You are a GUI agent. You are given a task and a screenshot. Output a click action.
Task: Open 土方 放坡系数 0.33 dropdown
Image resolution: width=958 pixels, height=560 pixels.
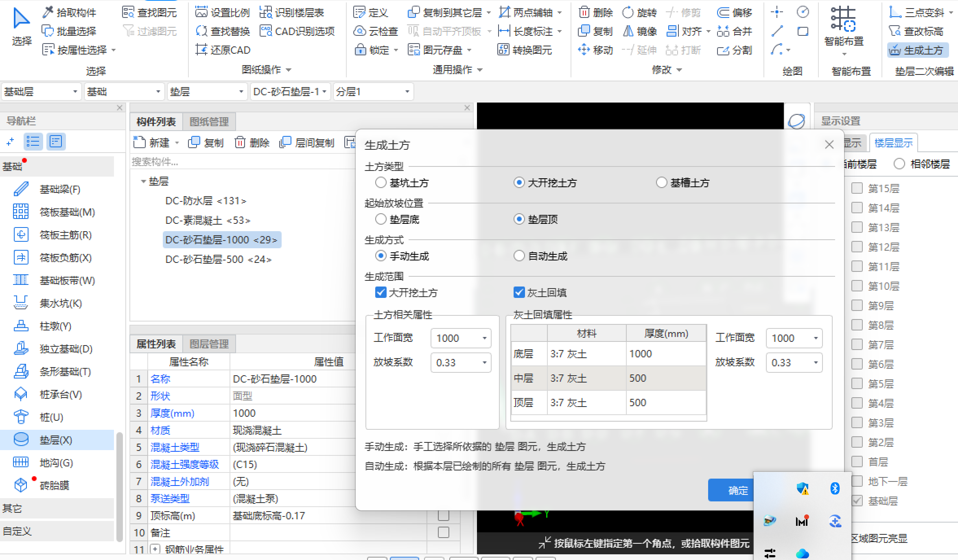coord(461,363)
